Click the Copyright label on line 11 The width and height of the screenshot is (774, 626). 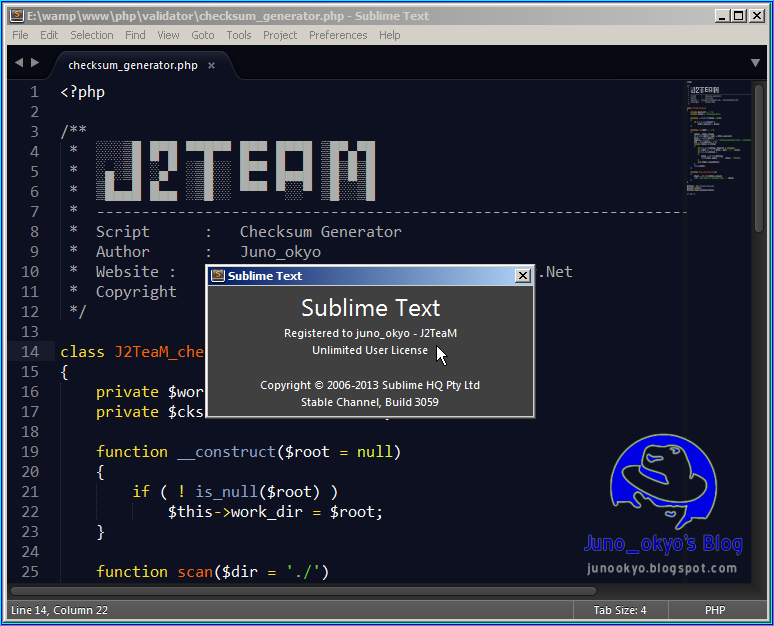click(136, 292)
